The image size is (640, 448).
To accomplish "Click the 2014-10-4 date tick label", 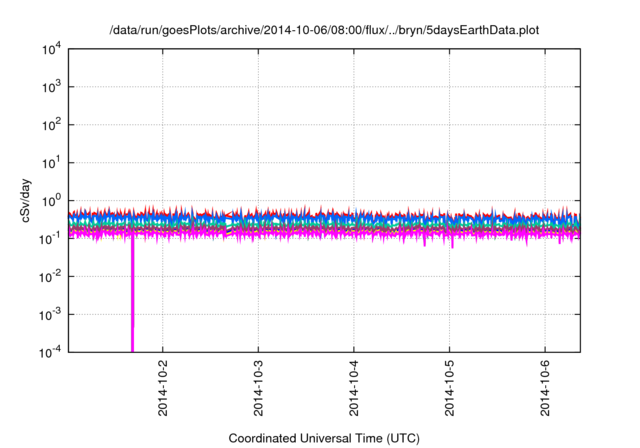I will click(353, 388).
